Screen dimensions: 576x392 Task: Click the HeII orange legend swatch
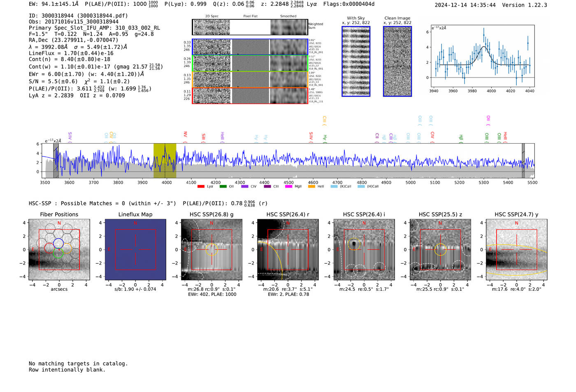point(311,186)
